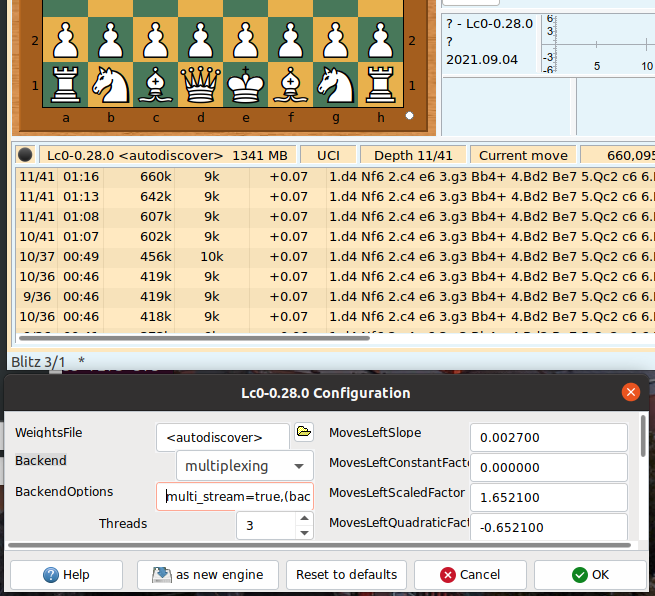Click the 2021.09.04 date in game info
This screenshot has height=596, width=655.
point(482,60)
